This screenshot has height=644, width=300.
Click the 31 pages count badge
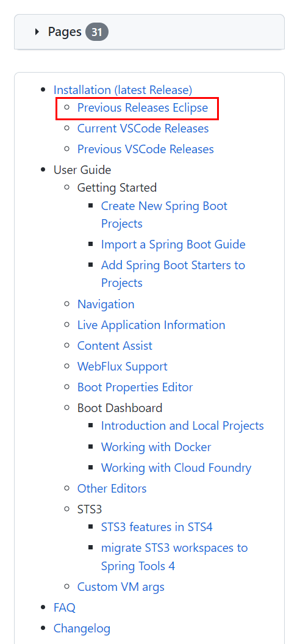pos(97,32)
